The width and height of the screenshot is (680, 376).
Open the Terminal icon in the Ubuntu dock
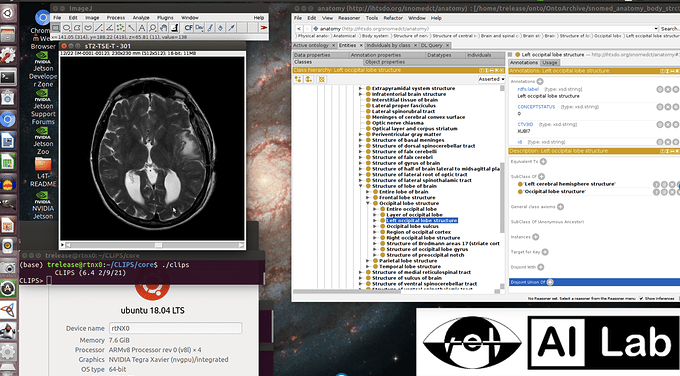click(x=8, y=77)
